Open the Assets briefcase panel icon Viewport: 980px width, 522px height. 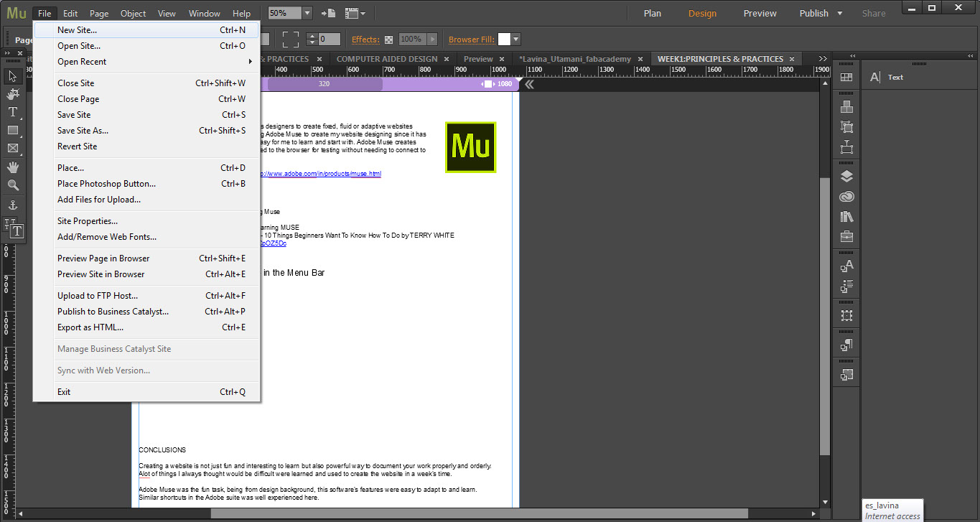(846, 236)
